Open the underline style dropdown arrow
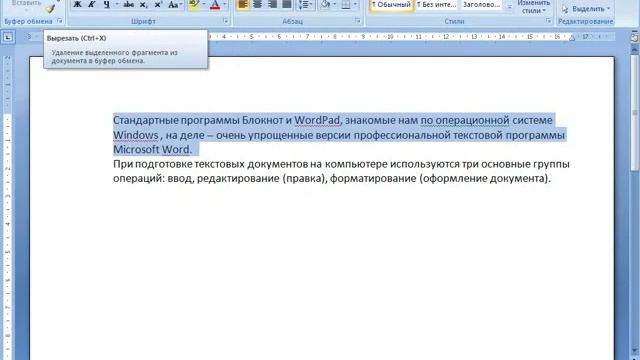Screen dimensions: 640x360 [117, 5]
